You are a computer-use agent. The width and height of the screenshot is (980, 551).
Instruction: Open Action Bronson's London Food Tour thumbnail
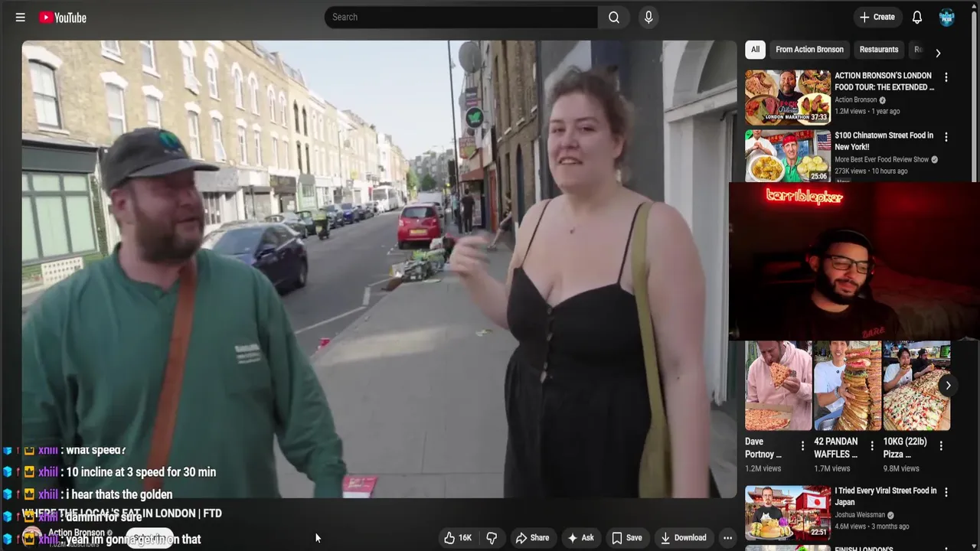coord(788,97)
